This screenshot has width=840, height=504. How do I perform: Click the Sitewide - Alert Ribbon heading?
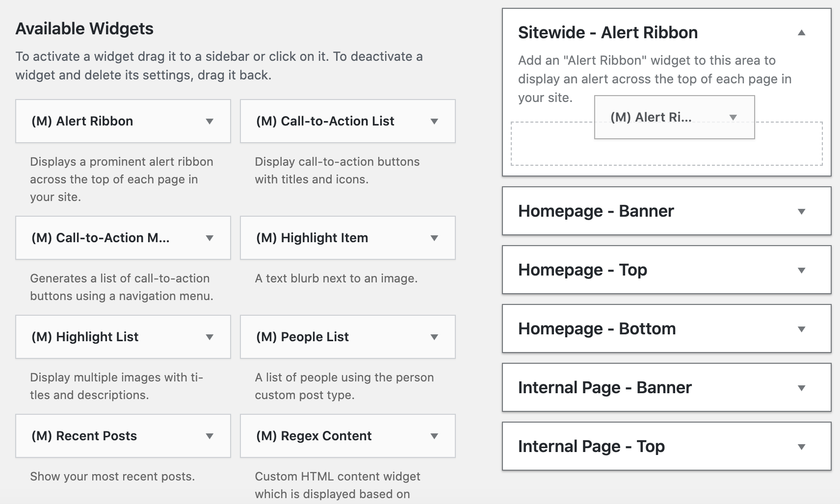click(608, 32)
